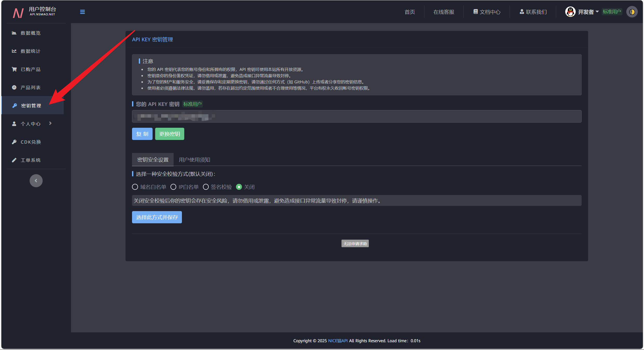Click the key icon next to CDK兑换

pyautogui.click(x=14, y=142)
